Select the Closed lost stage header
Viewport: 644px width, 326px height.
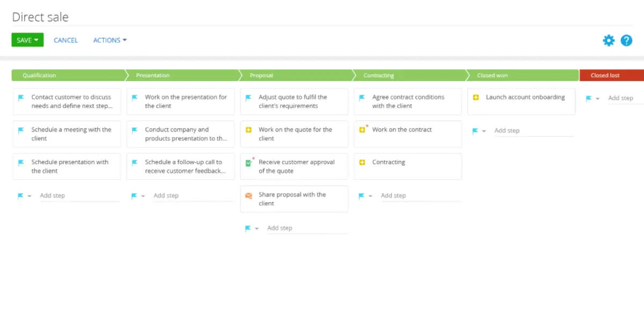pyautogui.click(x=612, y=76)
